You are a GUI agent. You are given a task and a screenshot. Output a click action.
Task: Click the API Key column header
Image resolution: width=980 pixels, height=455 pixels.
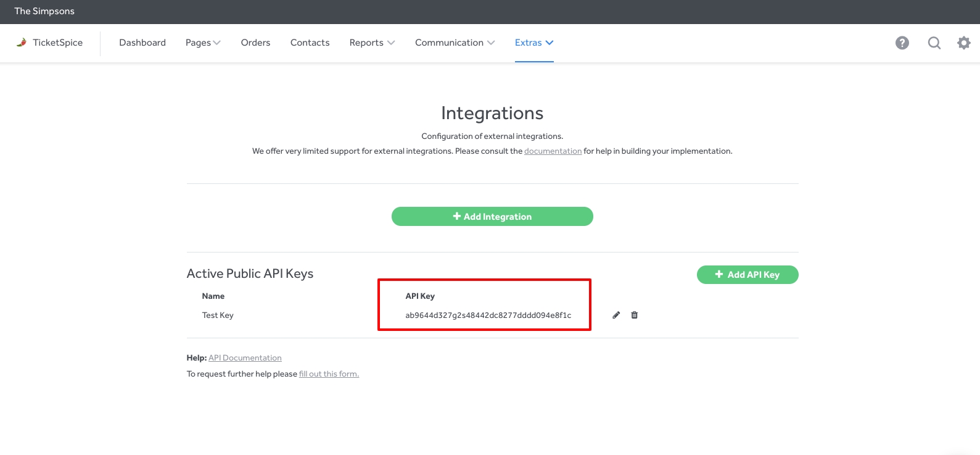point(420,296)
